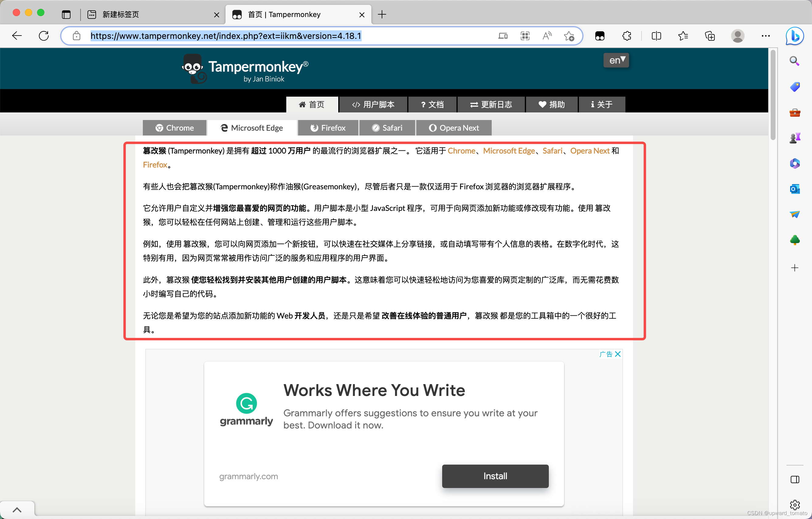Select the Opera Next browser tab
The image size is (812, 519).
coord(454,128)
